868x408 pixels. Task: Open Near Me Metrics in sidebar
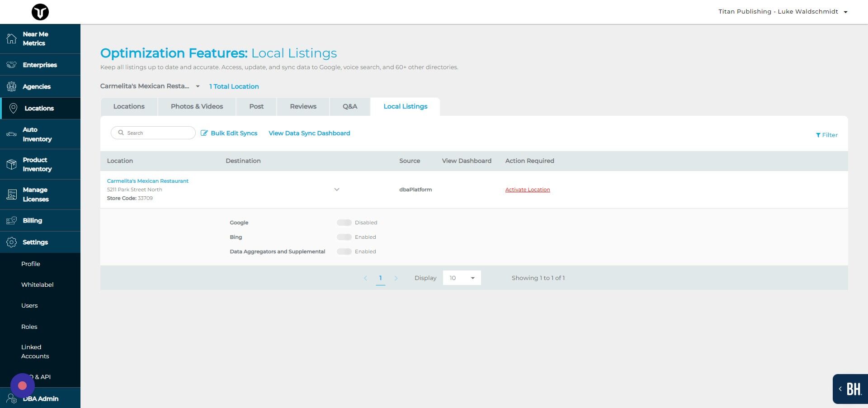(40, 39)
